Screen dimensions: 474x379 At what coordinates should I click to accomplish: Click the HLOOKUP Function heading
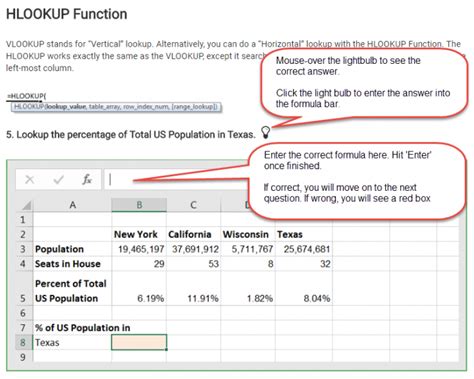coord(67,14)
